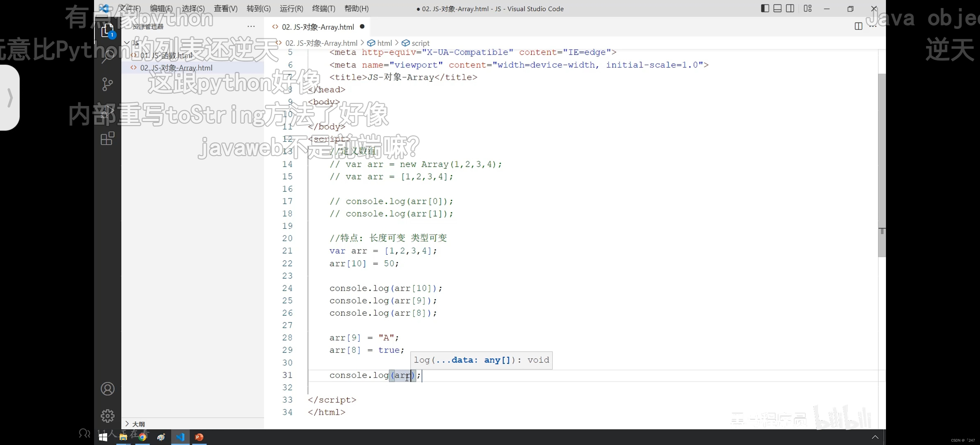Open the 查看(V) menu
Image resolution: width=980 pixels, height=445 pixels.
226,8
